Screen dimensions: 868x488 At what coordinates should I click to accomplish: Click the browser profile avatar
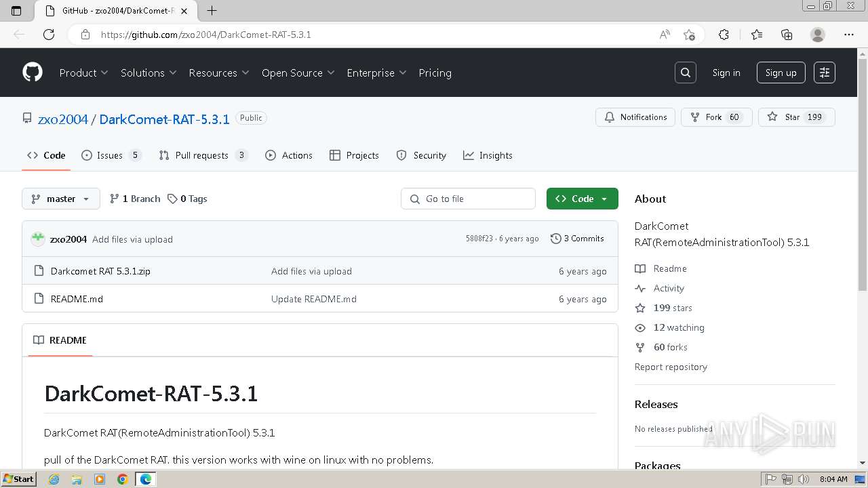(818, 35)
